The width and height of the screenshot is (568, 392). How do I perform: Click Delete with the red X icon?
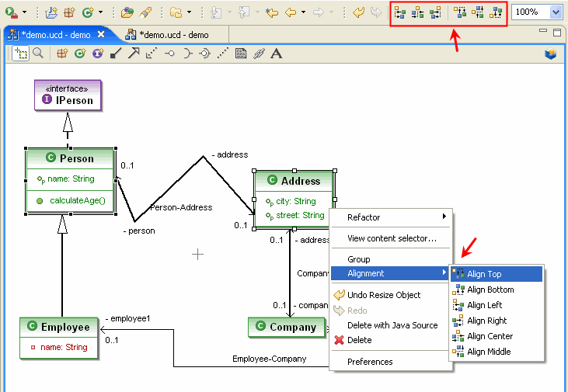359,340
